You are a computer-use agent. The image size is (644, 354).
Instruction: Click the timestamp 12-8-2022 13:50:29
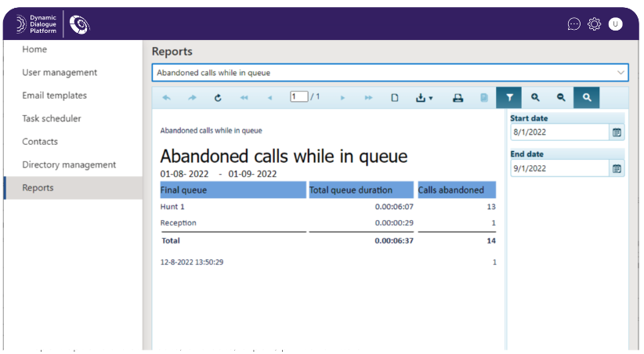tap(192, 262)
